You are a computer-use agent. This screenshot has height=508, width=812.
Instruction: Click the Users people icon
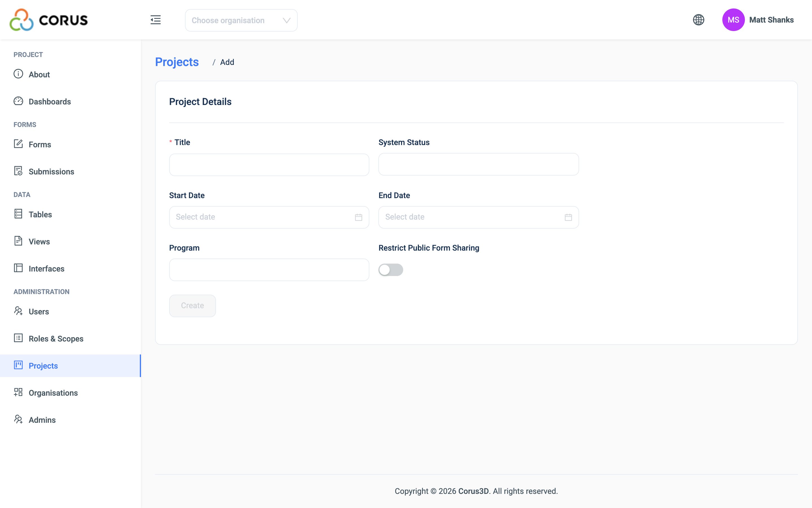(x=18, y=311)
